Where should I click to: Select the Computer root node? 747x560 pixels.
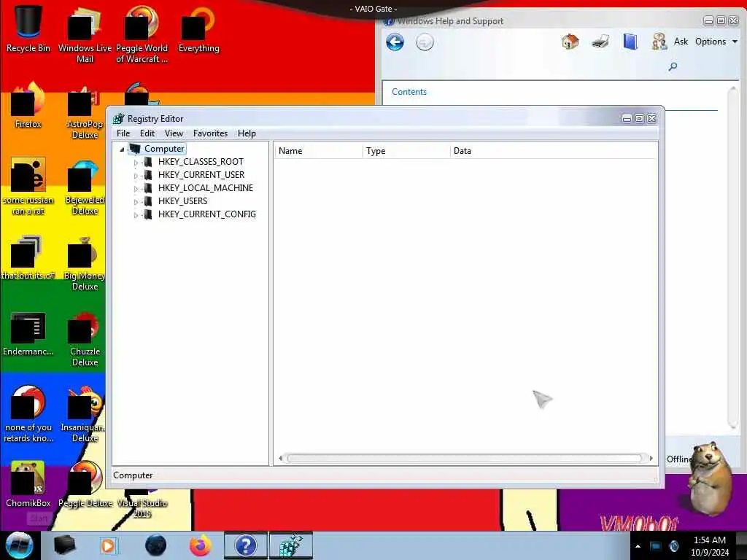click(x=164, y=149)
